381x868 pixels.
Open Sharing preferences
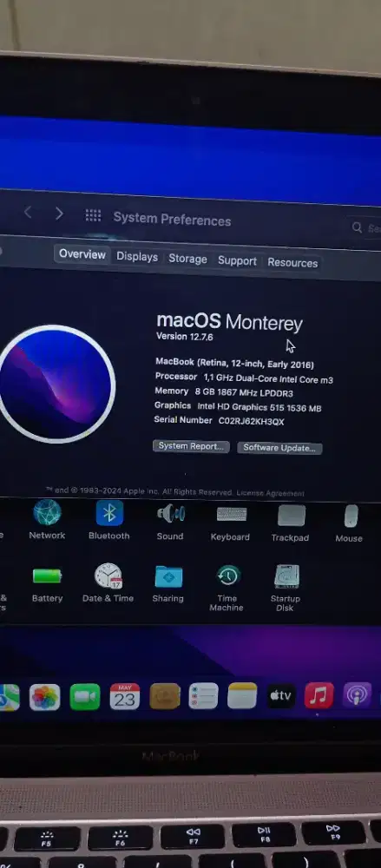[x=168, y=583]
